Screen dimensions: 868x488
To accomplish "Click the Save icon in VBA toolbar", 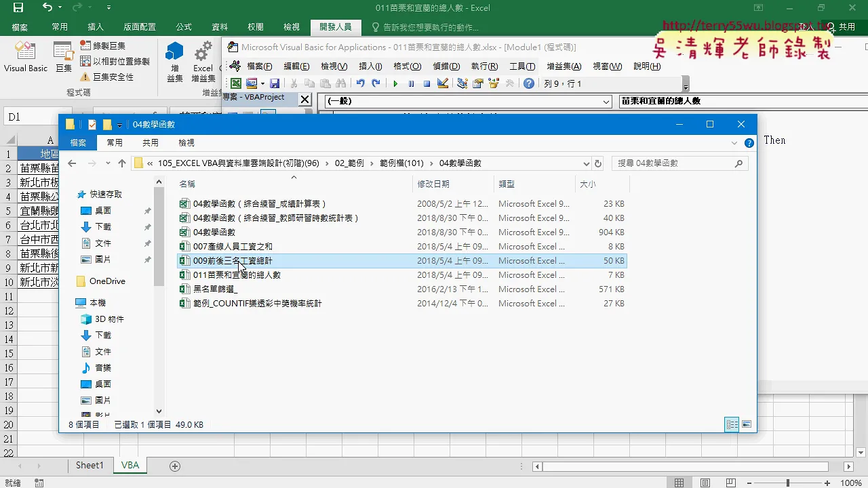I will tap(275, 83).
